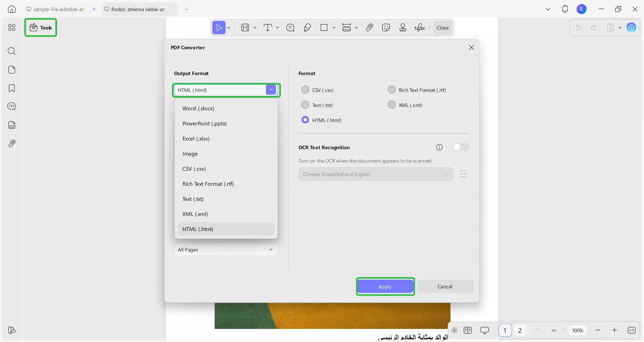Image resolution: width=644 pixels, height=342 pixels.
Task: Open OCR layout settings sliders icon
Action: (463, 174)
